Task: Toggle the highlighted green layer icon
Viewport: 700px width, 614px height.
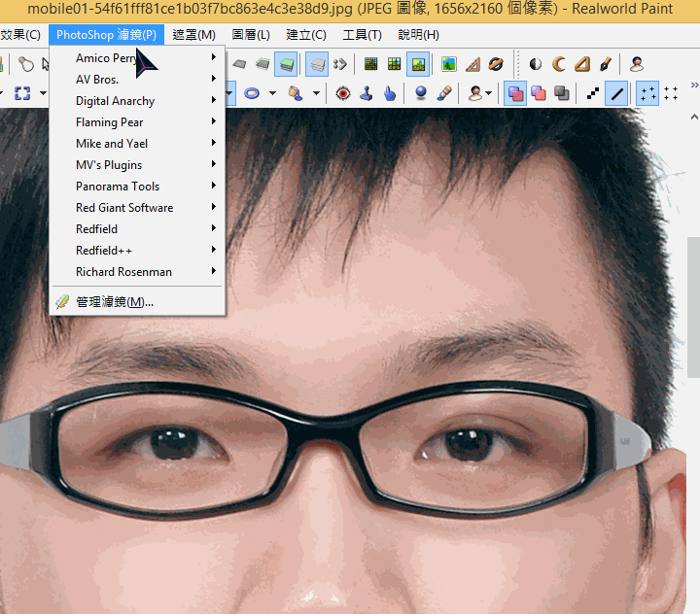Action: (x=286, y=65)
